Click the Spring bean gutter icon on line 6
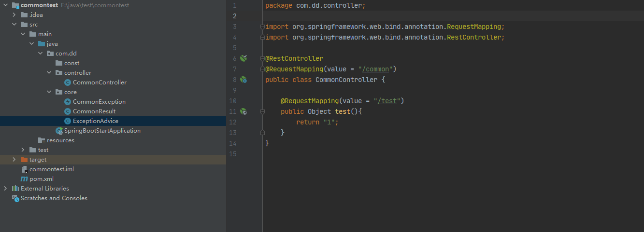The image size is (644, 232). coord(243,58)
